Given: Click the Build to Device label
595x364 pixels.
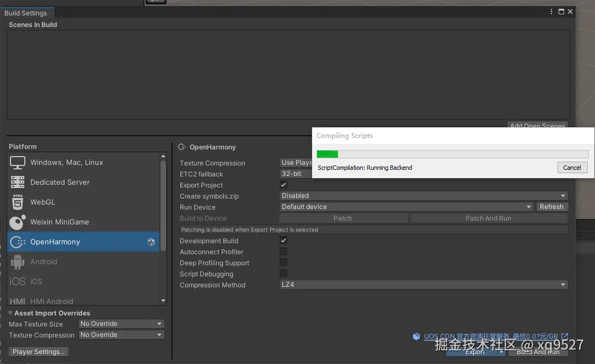Looking at the screenshot, I should pos(203,218).
